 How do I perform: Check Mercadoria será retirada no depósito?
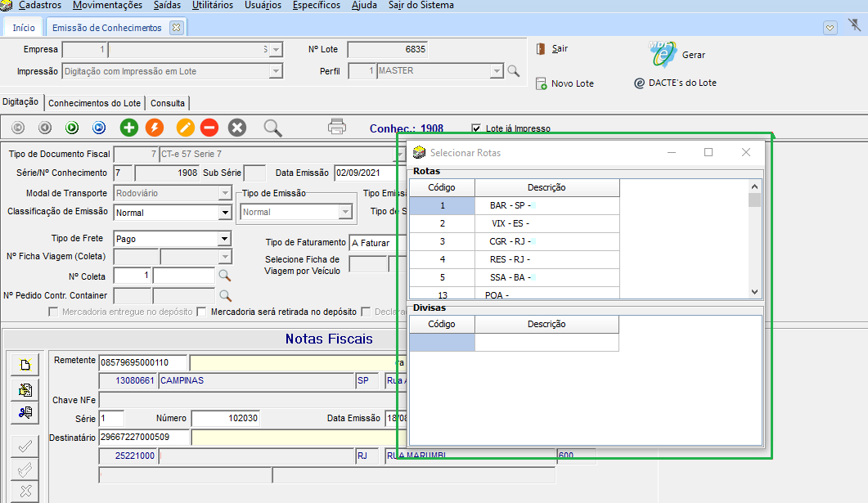click(x=202, y=312)
